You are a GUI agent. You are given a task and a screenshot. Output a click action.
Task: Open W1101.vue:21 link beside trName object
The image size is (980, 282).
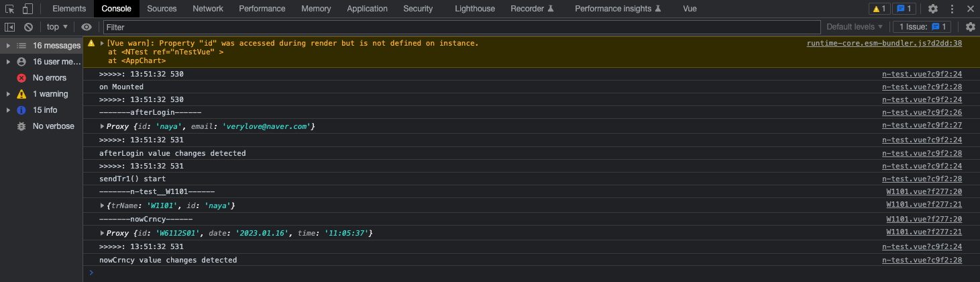tap(924, 205)
